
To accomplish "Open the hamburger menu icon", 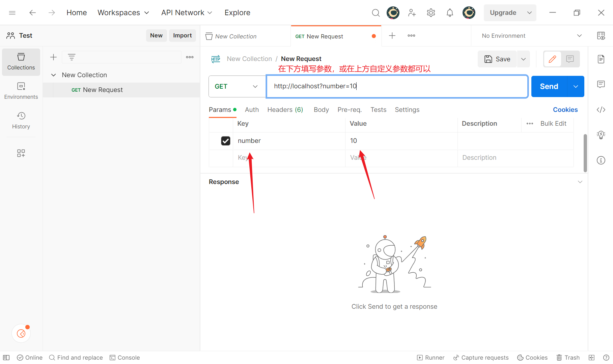I will click(12, 13).
